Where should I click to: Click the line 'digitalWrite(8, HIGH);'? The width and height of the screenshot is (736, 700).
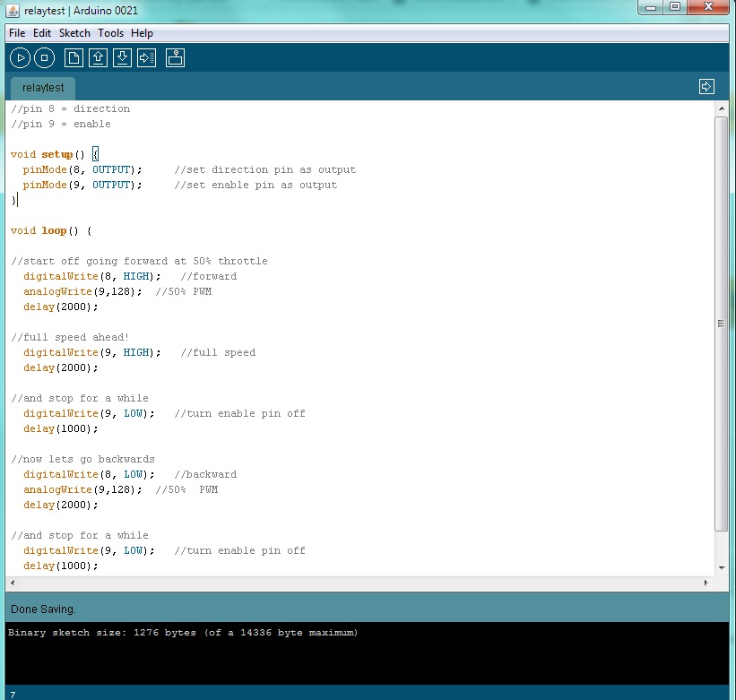click(x=92, y=276)
